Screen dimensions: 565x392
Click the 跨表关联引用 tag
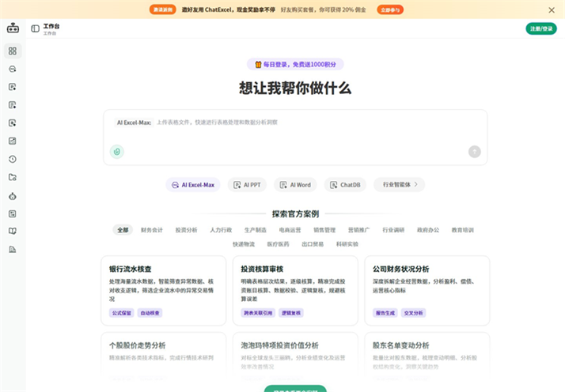click(x=258, y=313)
